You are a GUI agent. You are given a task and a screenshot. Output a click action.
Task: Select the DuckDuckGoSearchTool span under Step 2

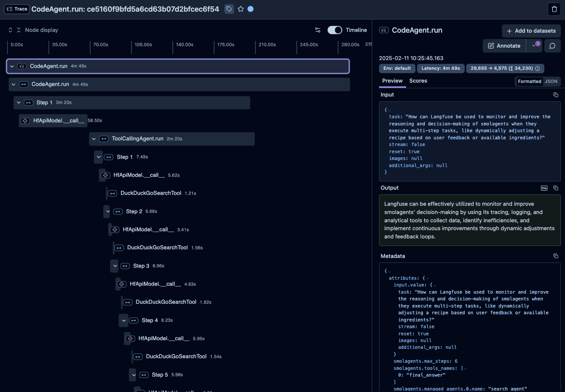click(x=157, y=247)
